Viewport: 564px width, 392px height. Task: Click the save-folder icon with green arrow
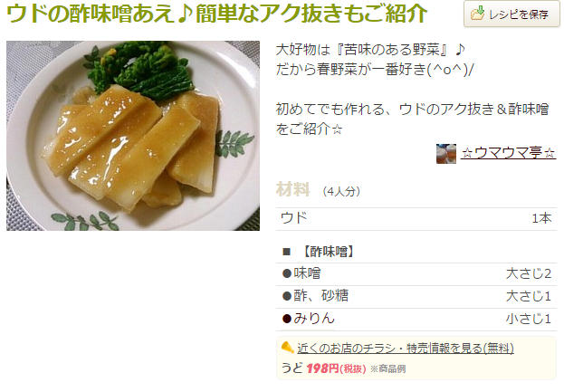click(478, 14)
